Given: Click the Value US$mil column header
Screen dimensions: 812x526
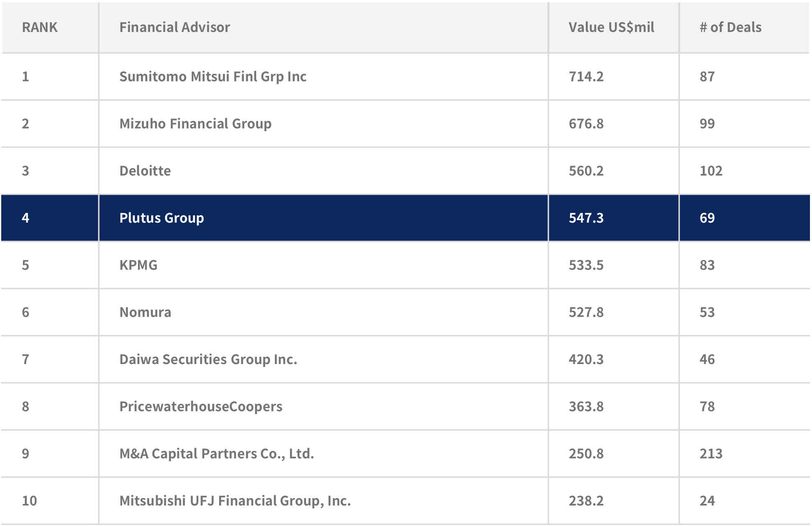Looking at the screenshot, I should [611, 27].
